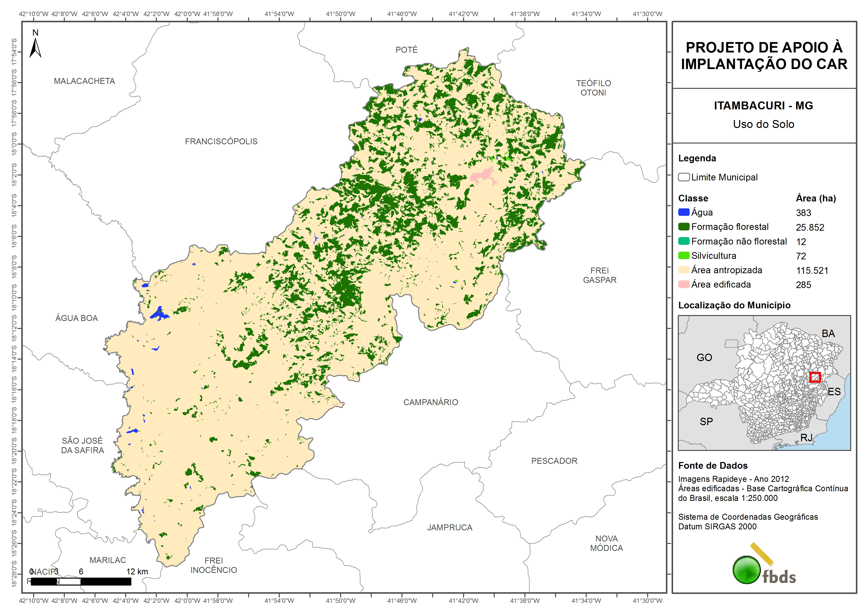The image size is (868, 614).
Task: Click the Formação florestal dark green swatch
Action: point(683,227)
